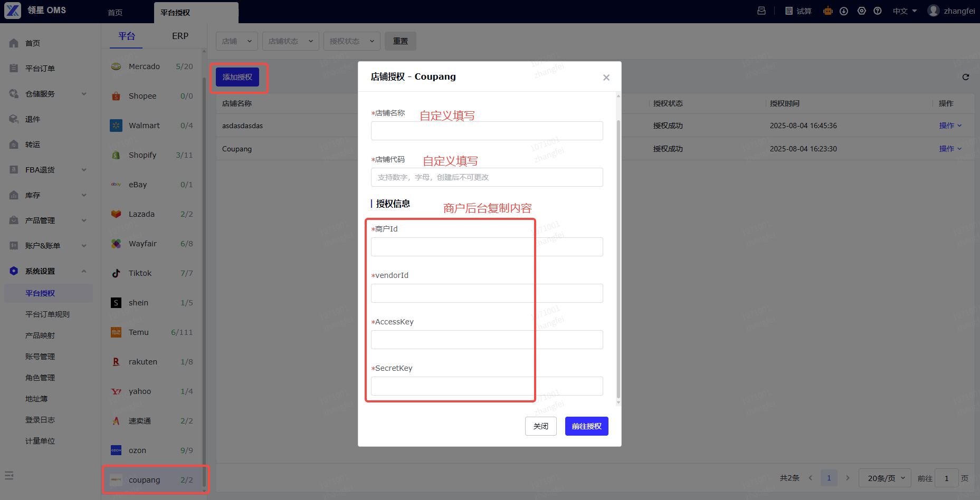This screenshot has height=500, width=980.
Task: Switch to the 平台授权 top tab
Action: tap(196, 13)
